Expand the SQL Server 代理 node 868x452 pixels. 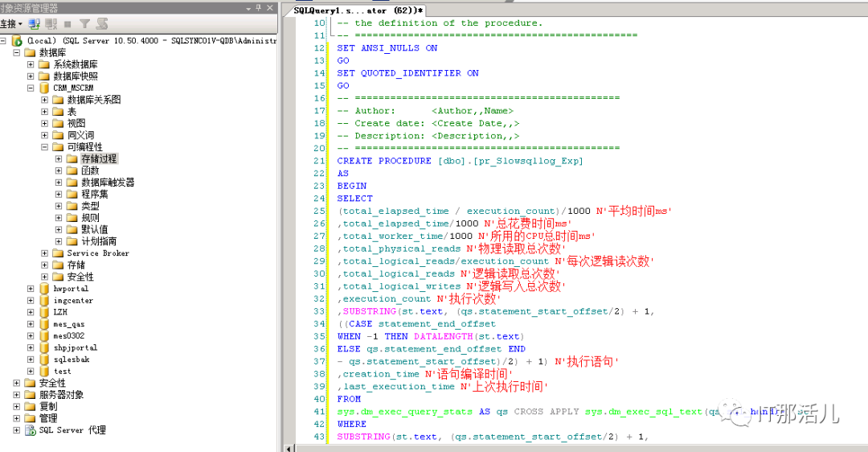(x=17, y=430)
